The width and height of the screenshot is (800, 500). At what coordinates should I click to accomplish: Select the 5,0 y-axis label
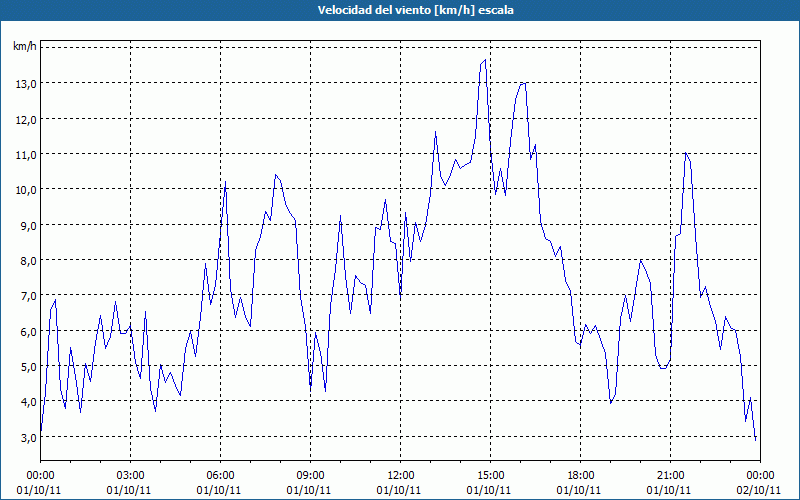click(29, 366)
